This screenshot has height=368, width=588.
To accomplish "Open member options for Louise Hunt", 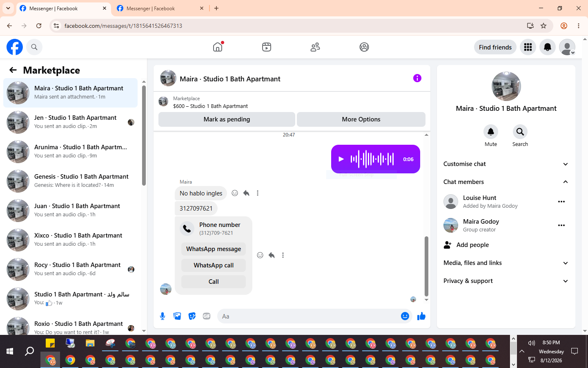I will coord(561,202).
